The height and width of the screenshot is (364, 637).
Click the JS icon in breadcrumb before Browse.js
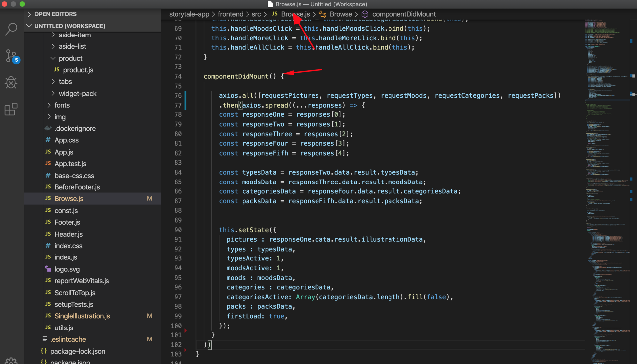[x=275, y=14]
